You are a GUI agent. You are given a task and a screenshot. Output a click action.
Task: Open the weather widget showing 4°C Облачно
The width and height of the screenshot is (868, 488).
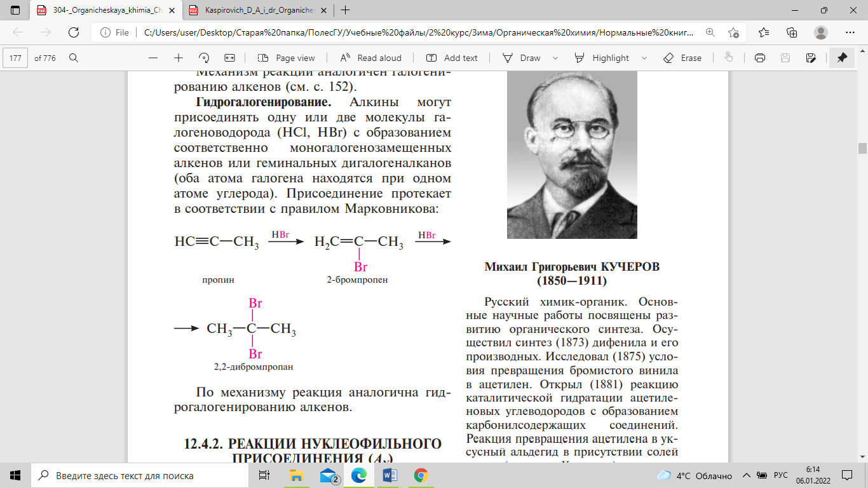pyautogui.click(x=694, y=475)
